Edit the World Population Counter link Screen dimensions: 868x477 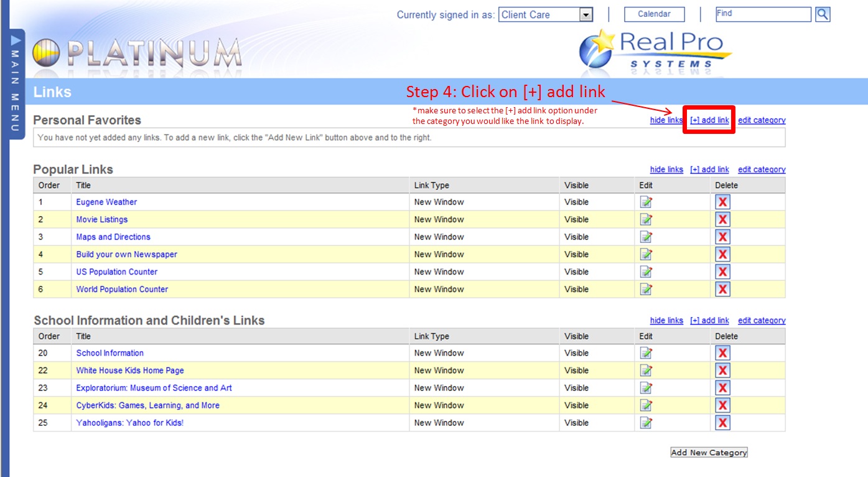(646, 289)
